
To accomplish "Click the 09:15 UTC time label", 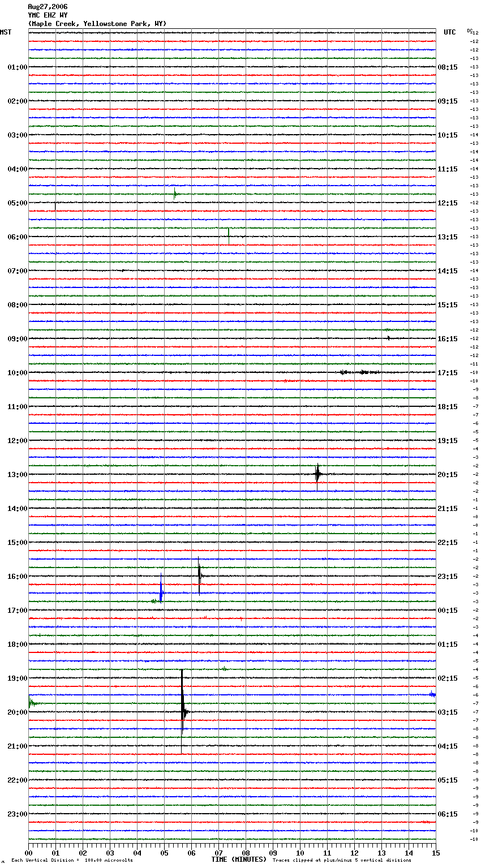I will pyautogui.click(x=448, y=101).
